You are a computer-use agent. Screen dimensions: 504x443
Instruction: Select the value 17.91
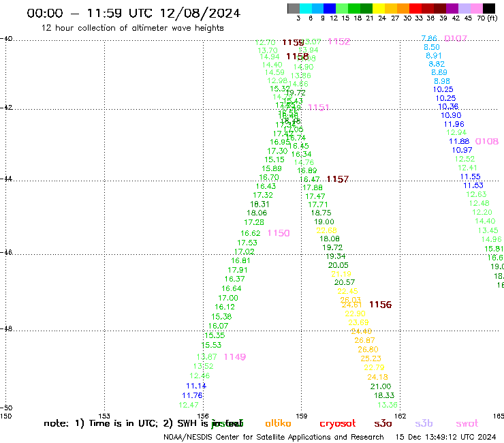(238, 271)
